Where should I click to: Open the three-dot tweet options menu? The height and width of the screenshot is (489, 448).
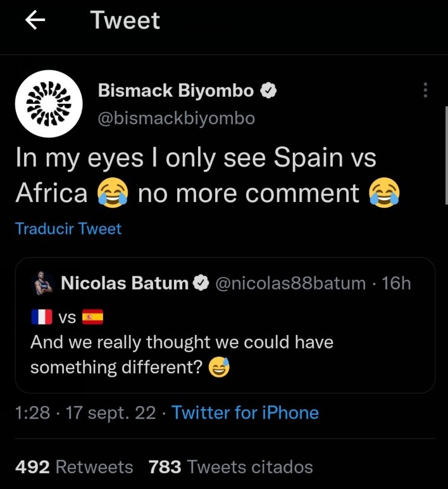[425, 91]
